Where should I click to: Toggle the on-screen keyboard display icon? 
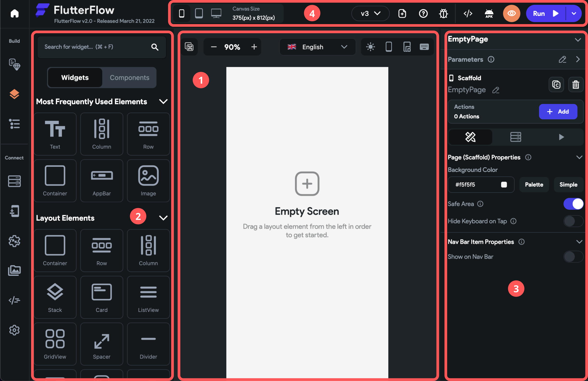(x=424, y=47)
